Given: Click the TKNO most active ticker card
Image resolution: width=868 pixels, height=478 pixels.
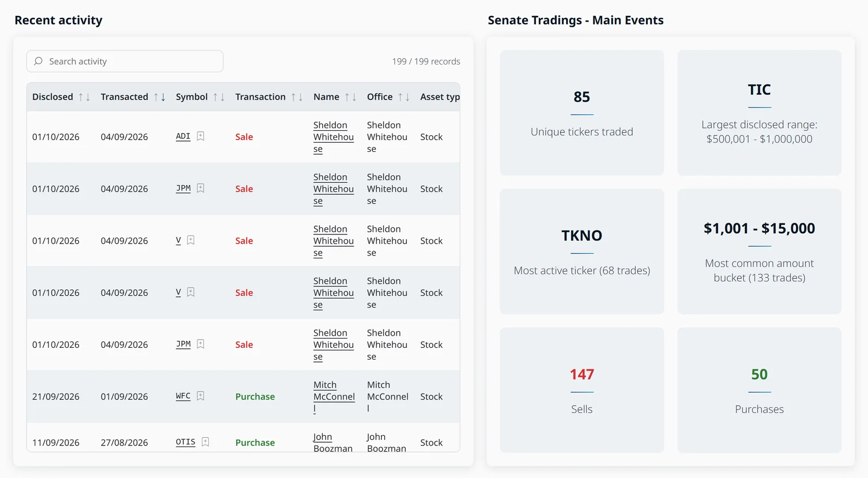Looking at the screenshot, I should [x=582, y=252].
